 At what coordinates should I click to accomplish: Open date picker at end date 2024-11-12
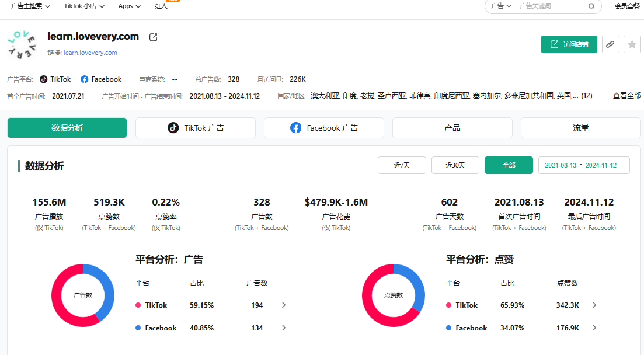601,165
